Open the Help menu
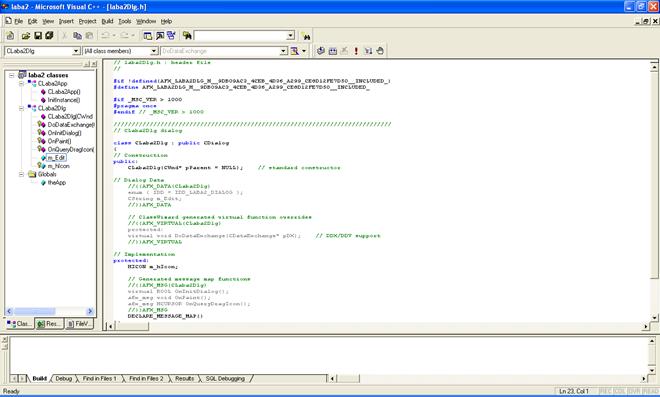Screen dimensions: 660x397 [x=167, y=21]
